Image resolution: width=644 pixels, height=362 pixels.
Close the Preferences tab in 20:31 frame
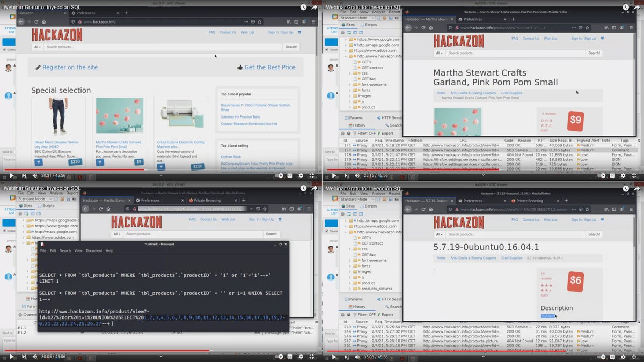tap(118, 13)
